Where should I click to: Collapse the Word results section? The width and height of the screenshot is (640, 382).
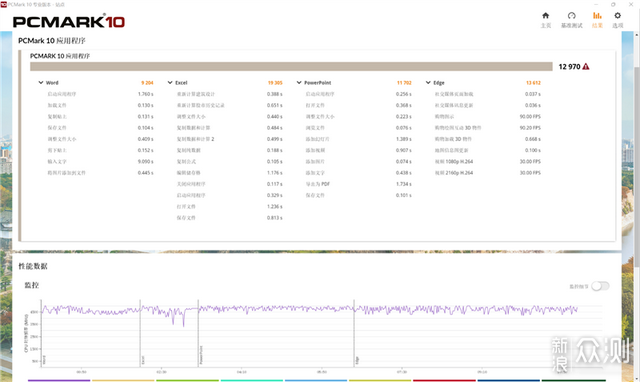41,82
